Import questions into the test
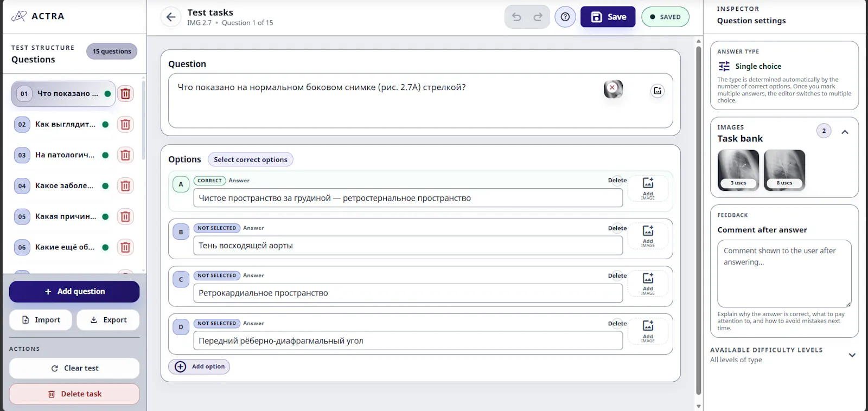Screen dimensions: 868x411 41,320
